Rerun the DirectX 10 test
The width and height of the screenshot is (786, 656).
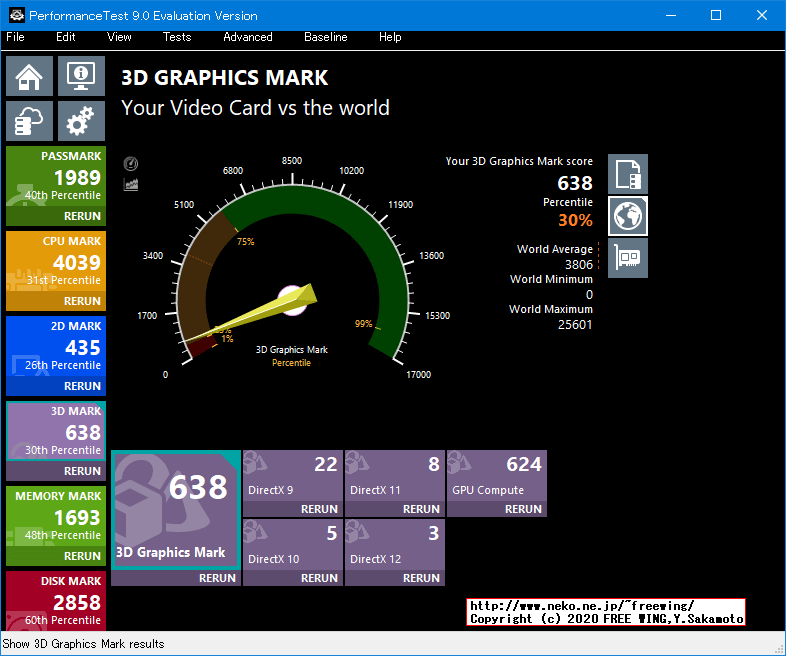(x=319, y=578)
